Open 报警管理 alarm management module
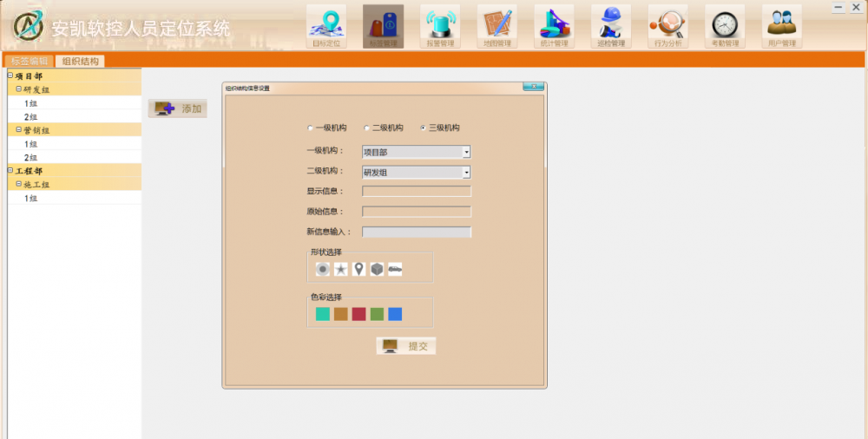 [440, 25]
